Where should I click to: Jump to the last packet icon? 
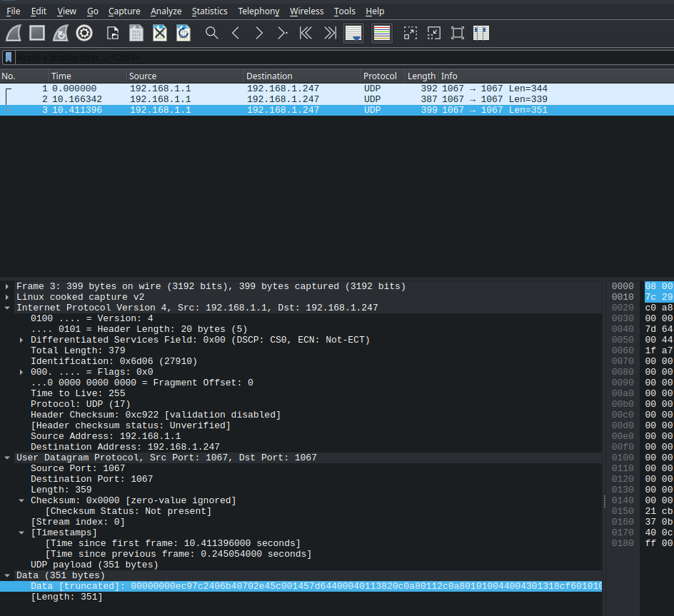pos(329,33)
